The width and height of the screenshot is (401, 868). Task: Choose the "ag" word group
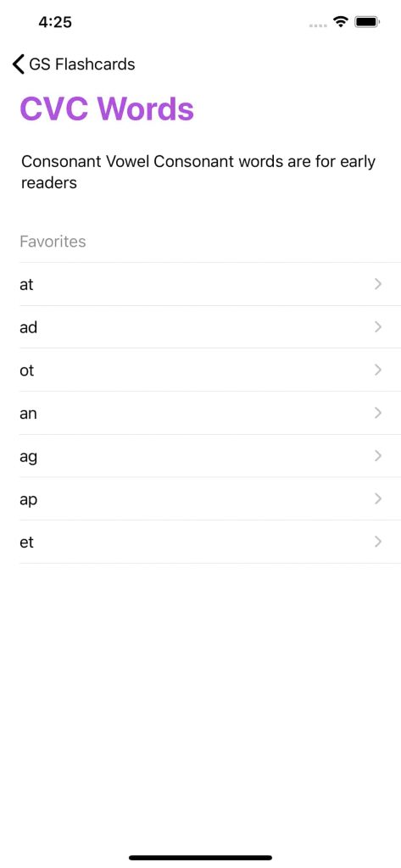(210, 456)
